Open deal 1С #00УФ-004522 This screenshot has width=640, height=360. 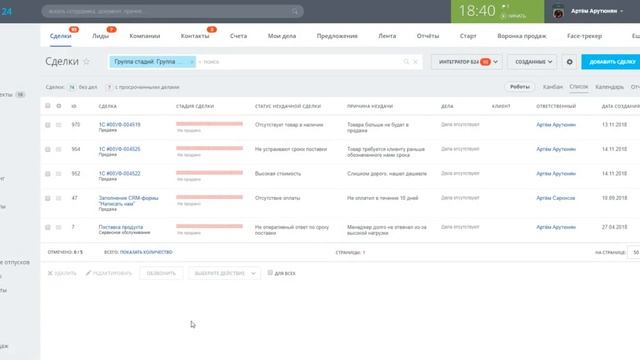point(120,173)
